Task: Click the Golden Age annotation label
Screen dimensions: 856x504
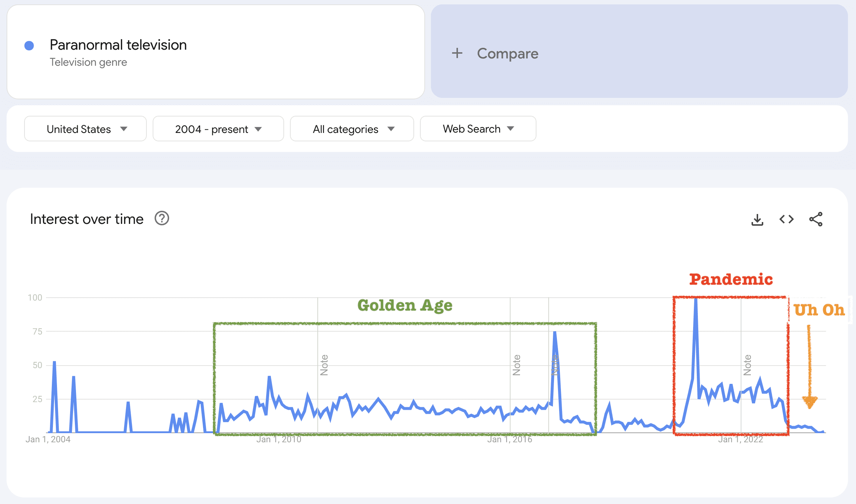Action: tap(405, 305)
